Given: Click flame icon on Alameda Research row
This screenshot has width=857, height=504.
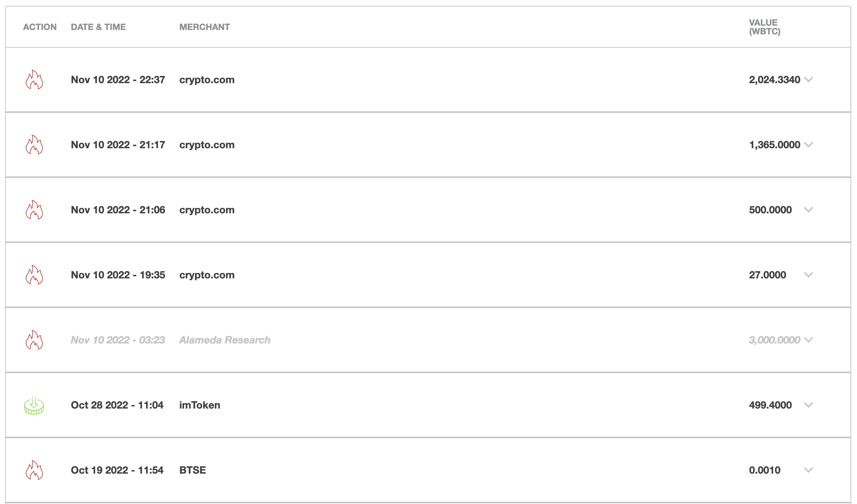Looking at the screenshot, I should (34, 340).
